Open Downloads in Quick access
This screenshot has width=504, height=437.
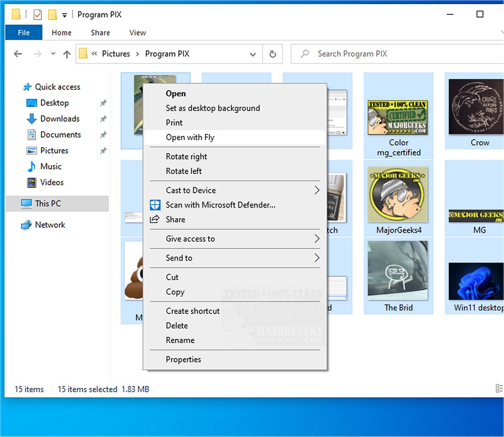59,119
